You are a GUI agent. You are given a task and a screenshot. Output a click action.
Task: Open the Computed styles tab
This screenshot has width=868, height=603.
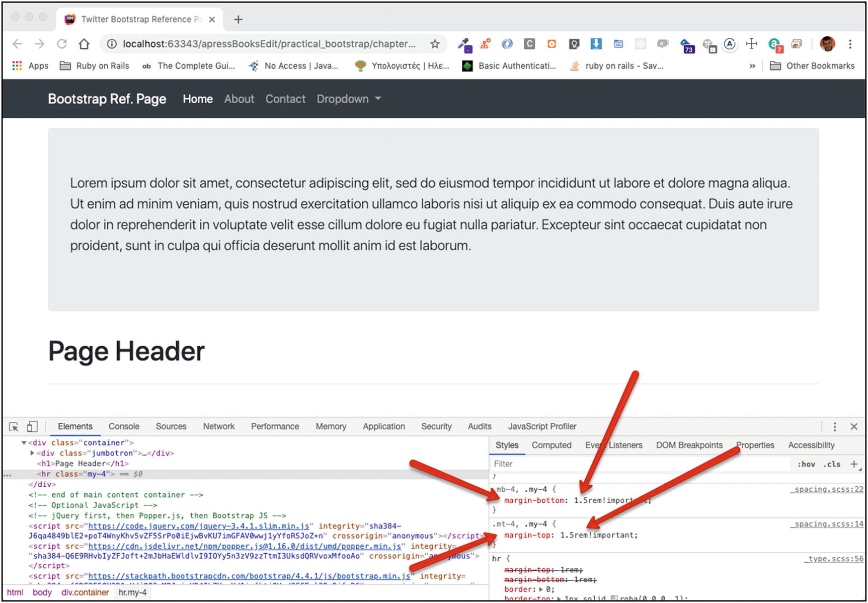tap(551, 445)
